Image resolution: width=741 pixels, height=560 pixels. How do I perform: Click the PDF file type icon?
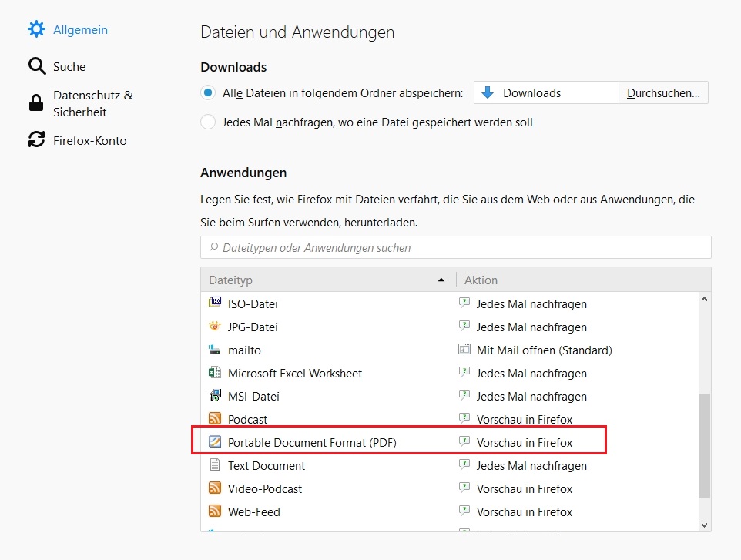(215, 442)
